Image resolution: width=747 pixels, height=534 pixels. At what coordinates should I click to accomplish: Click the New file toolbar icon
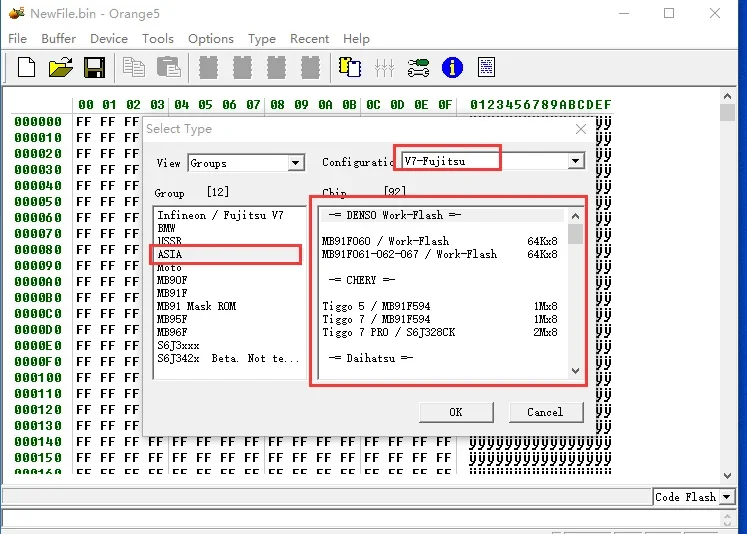tap(26, 67)
